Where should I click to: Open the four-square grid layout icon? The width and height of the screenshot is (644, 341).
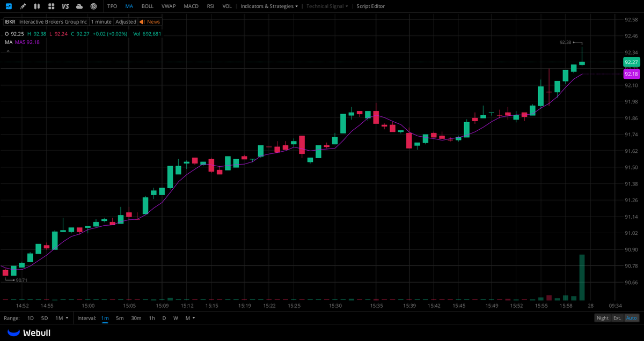tap(51, 6)
